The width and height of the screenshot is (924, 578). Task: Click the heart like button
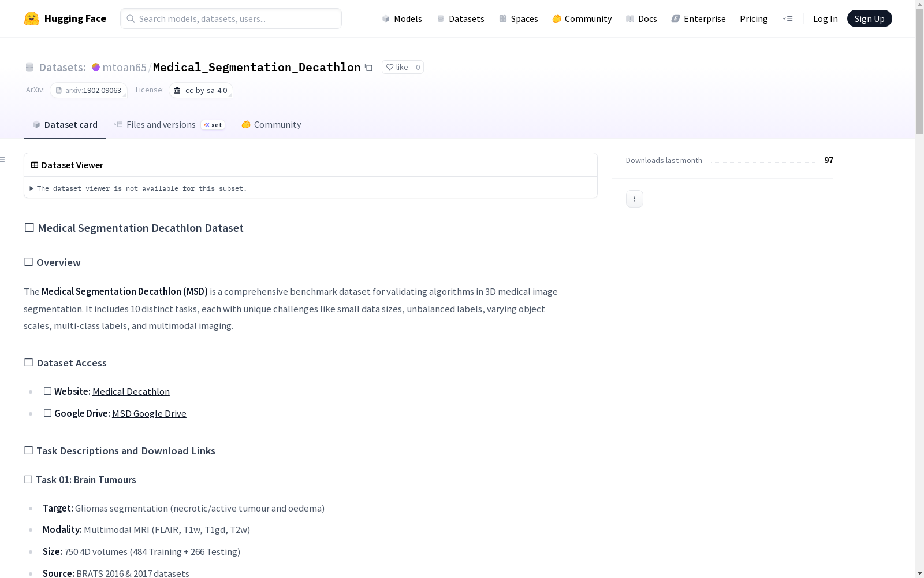pos(397,67)
